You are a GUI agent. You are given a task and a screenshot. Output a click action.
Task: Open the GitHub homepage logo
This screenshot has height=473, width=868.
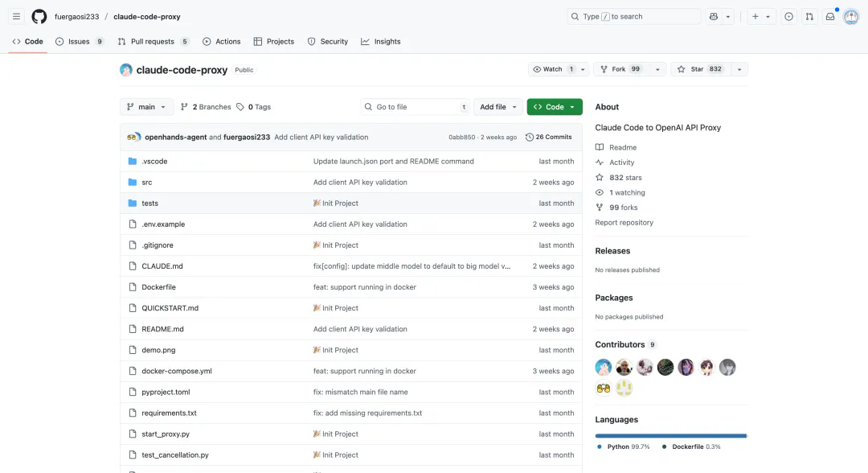tap(39, 17)
